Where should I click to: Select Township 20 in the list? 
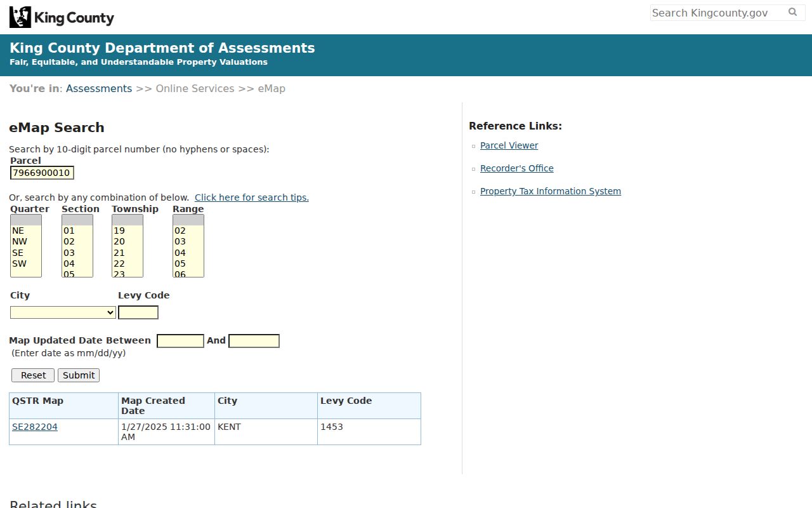[x=128, y=241]
